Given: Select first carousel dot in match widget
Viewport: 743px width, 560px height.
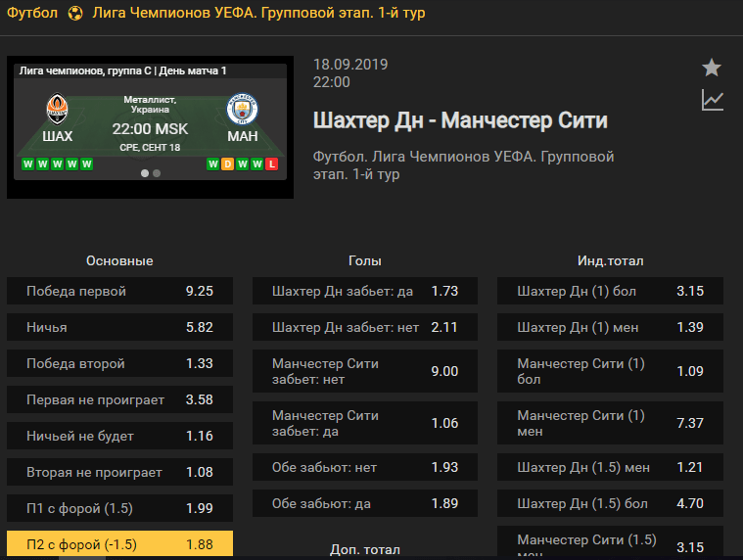Looking at the screenshot, I should 145,173.
